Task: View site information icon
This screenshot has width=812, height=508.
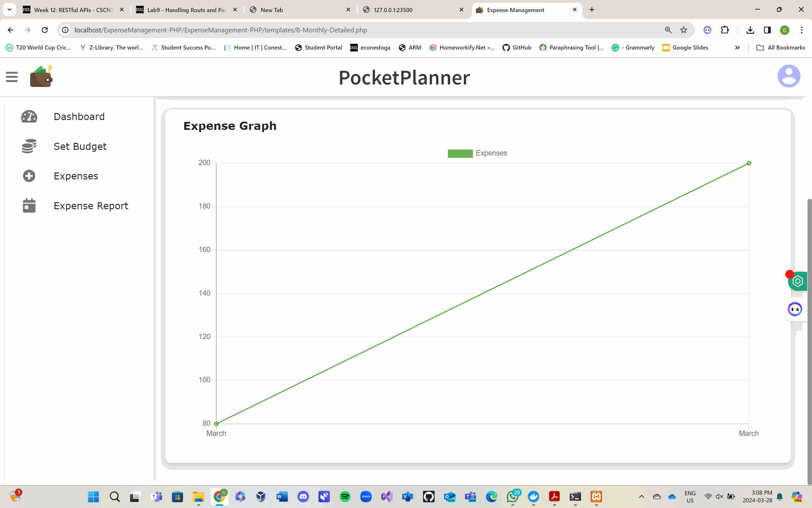Action: tap(65, 30)
